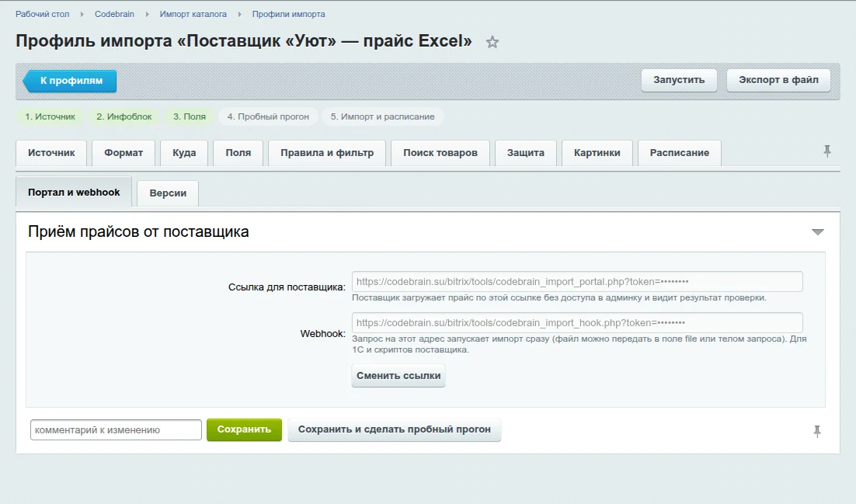Focus the комментарий к изменению field
This screenshot has width=856, height=504.
tap(116, 429)
